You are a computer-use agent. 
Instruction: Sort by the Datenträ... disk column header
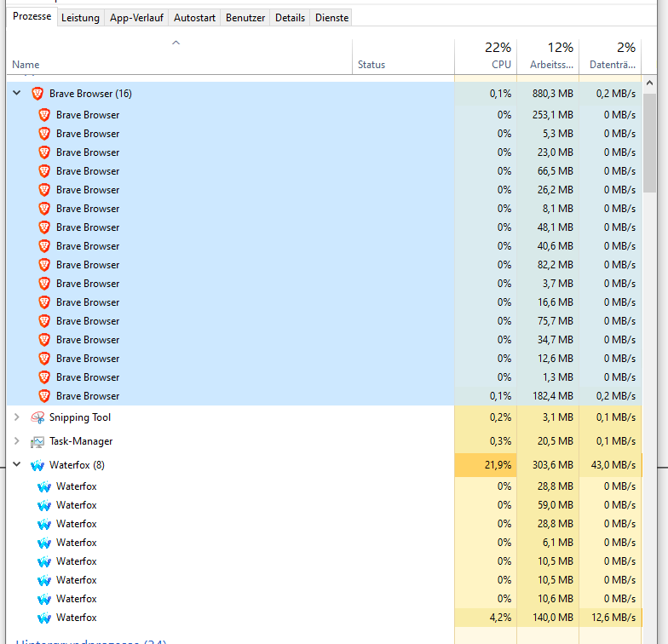(610, 56)
